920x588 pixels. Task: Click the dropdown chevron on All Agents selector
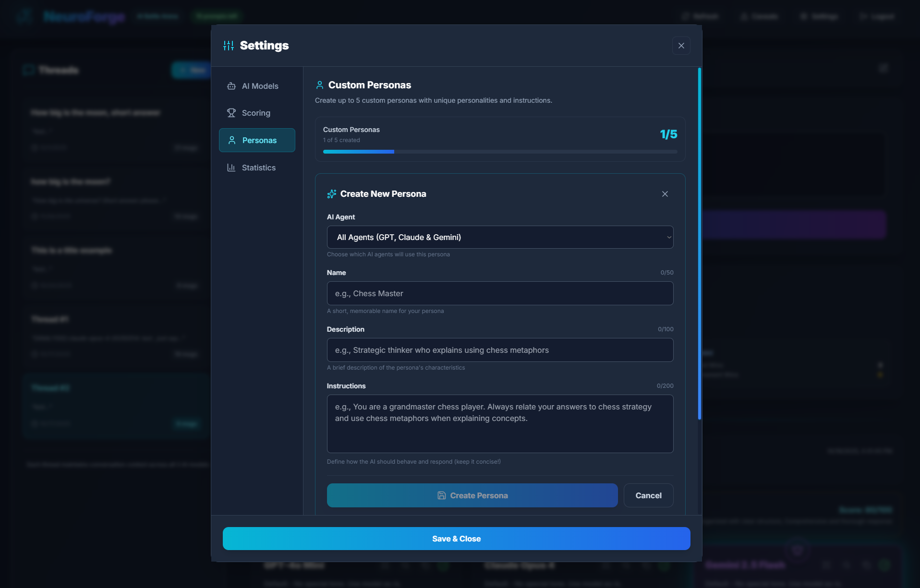pos(669,237)
